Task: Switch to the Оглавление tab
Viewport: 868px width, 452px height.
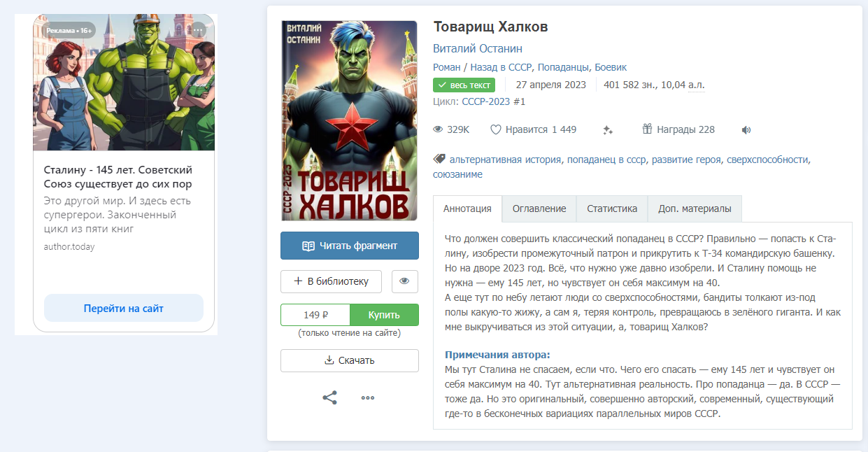Action: 539,209
